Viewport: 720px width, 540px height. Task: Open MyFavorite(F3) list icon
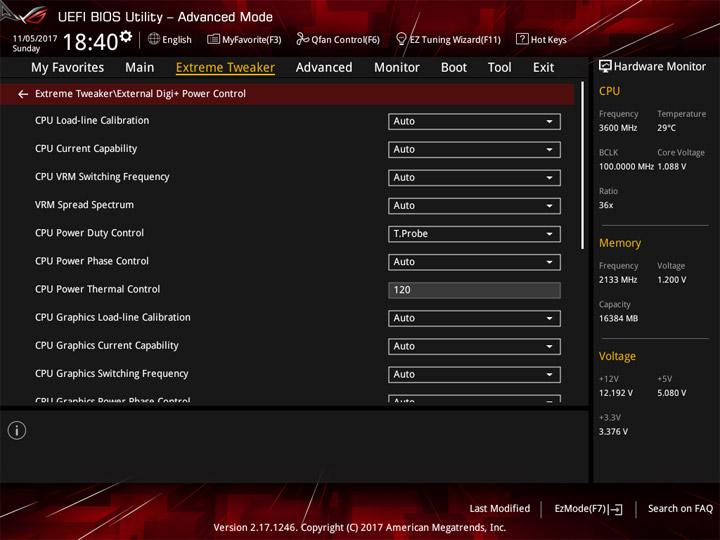click(x=213, y=39)
